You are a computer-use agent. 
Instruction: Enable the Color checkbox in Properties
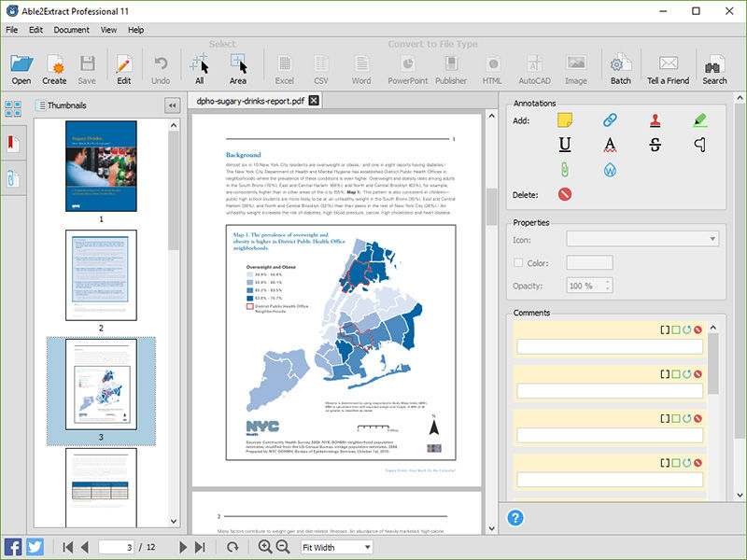point(517,263)
